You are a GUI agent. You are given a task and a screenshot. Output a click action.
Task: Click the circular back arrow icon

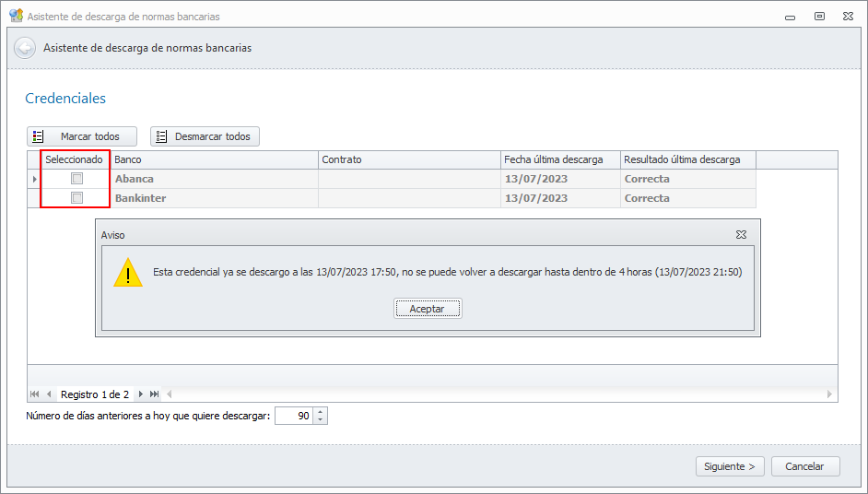[x=25, y=48]
